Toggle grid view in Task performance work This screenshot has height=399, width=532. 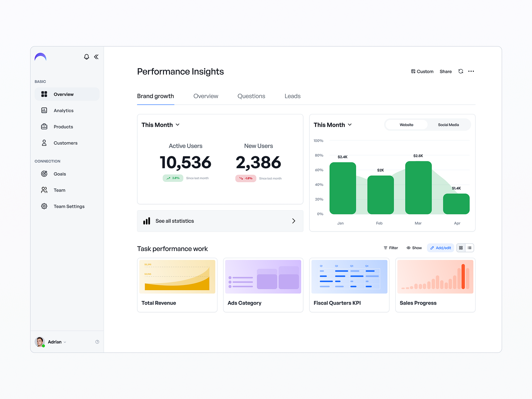point(461,248)
